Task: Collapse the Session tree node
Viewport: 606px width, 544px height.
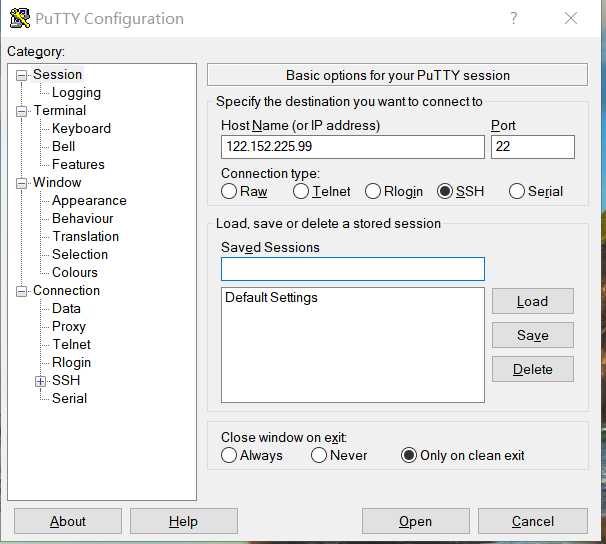Action: pos(21,75)
